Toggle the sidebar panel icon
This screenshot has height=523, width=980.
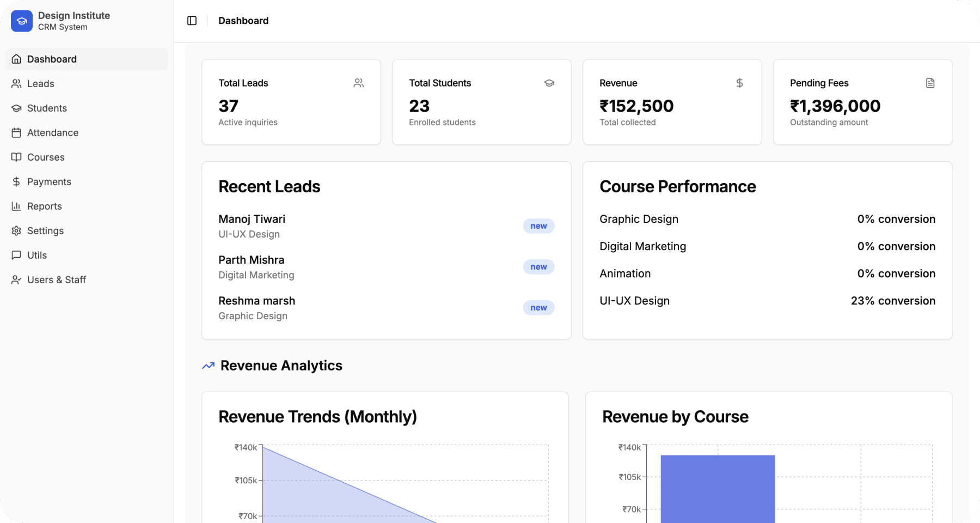192,21
